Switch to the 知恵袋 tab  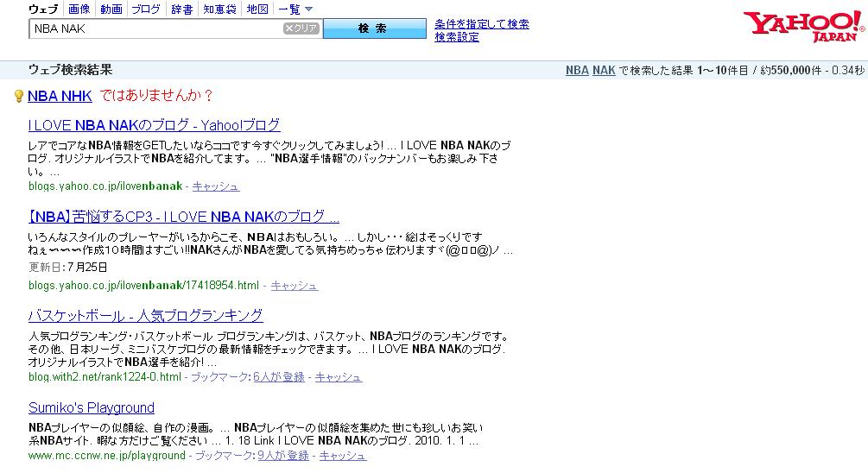[x=219, y=9]
